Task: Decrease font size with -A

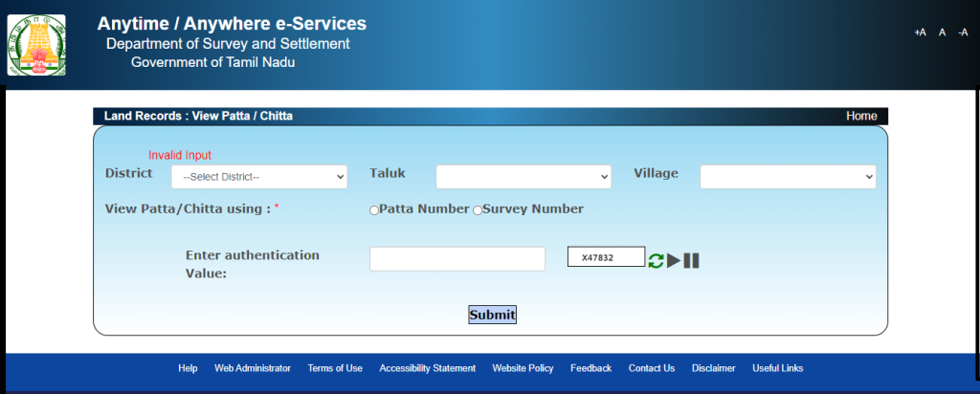Action: [x=964, y=33]
